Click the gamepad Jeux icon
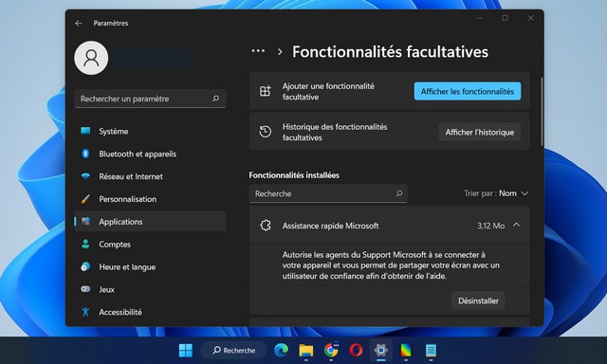Screen dimensions: 607x364 (x=85, y=289)
